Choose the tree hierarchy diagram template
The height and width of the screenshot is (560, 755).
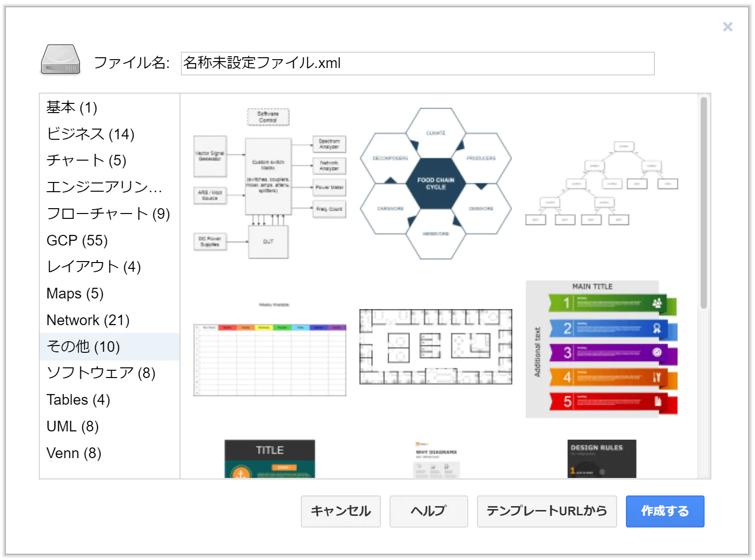(x=602, y=183)
